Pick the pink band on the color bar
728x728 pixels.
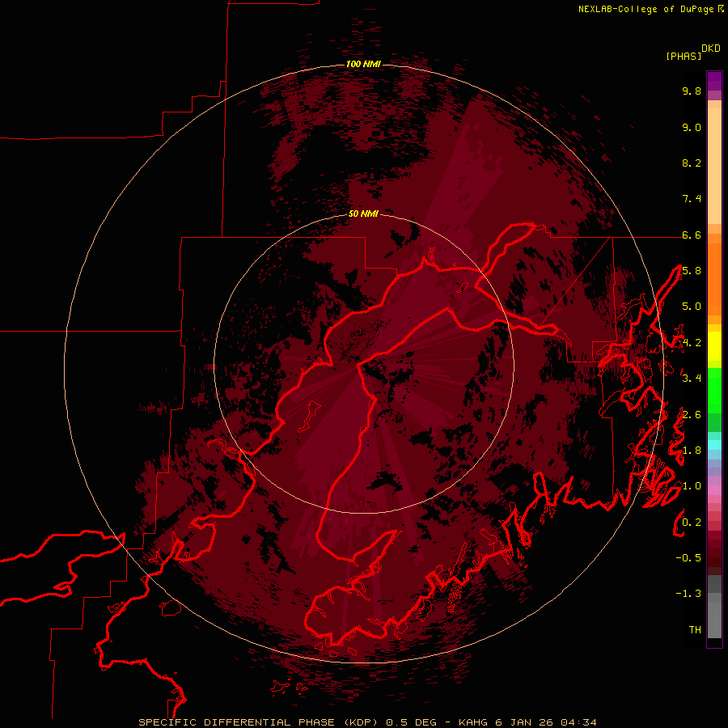[714, 490]
